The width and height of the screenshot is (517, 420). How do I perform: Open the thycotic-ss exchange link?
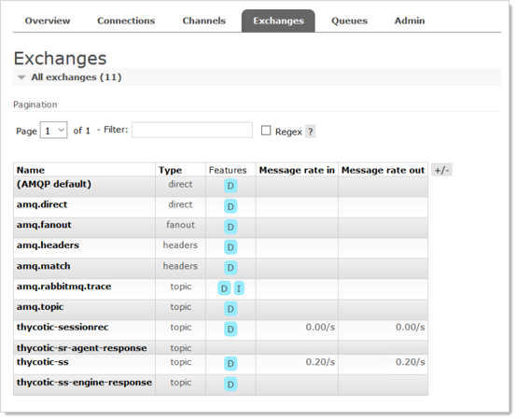[x=43, y=362]
